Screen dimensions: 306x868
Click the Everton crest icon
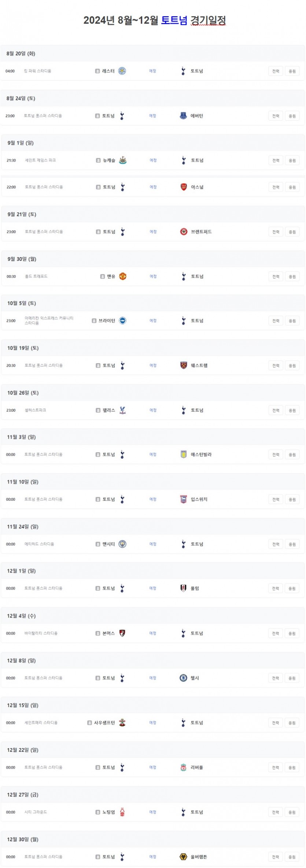(183, 116)
